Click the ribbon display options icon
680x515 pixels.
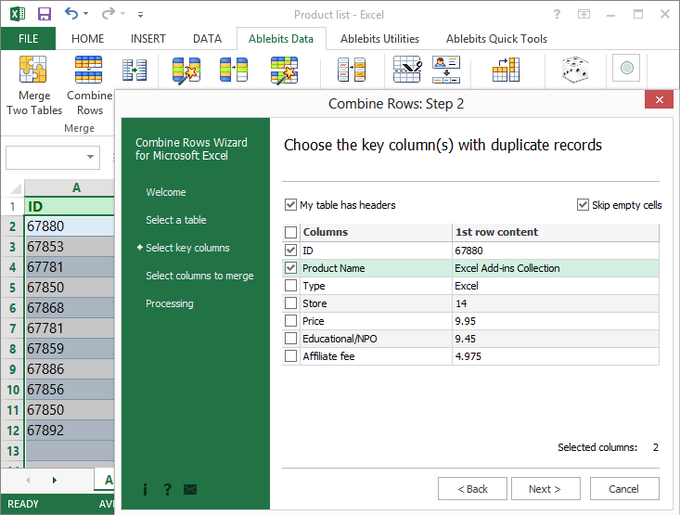[584, 14]
